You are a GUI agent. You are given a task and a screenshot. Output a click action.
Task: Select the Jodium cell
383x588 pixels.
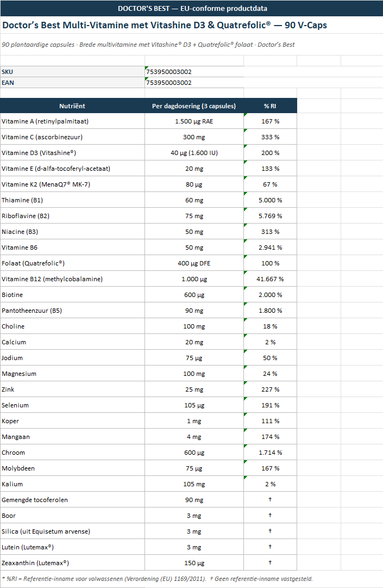pyautogui.click(x=72, y=357)
